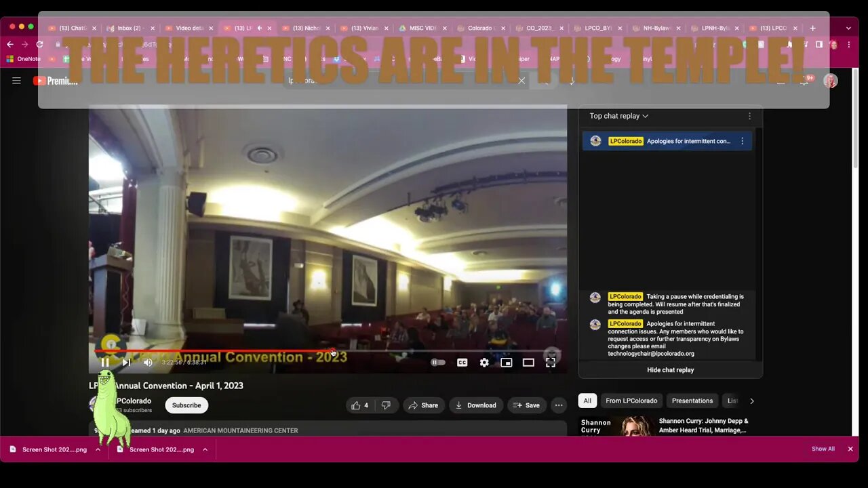Click LPColorado avatar on pinned message
This screenshot has height=488, width=868.
(x=595, y=141)
